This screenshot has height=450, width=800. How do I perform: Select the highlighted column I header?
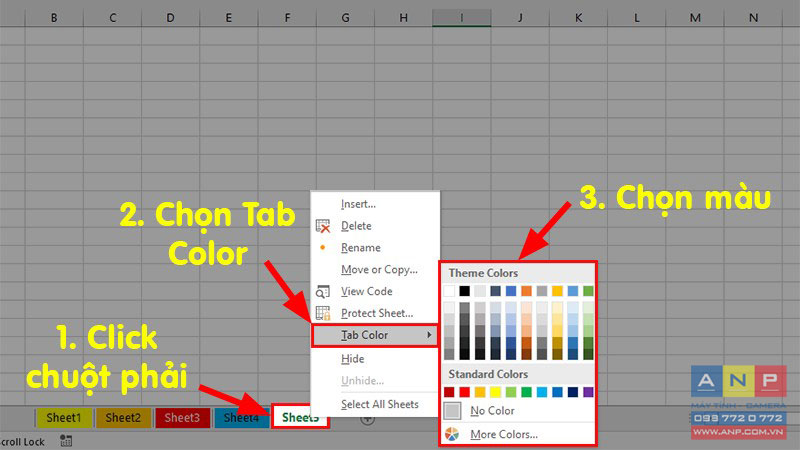tap(462, 18)
